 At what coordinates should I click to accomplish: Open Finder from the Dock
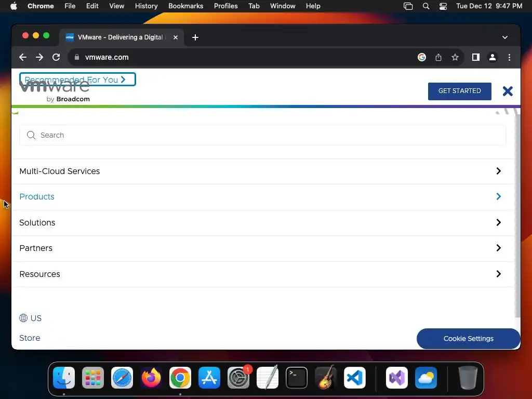pyautogui.click(x=64, y=378)
